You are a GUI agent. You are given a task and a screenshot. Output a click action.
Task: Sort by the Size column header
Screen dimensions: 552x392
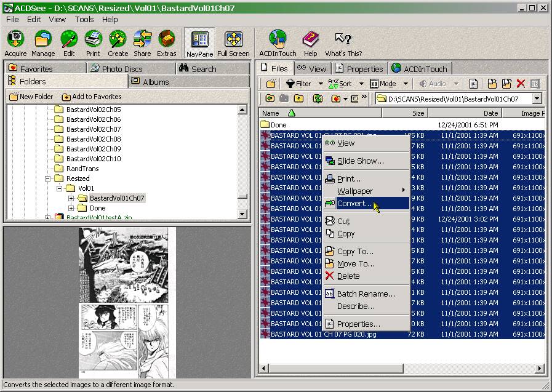point(405,113)
